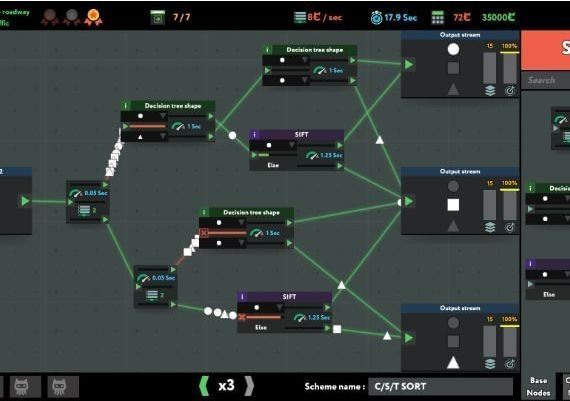Toggle the white square in the middle Output stream
570x401 pixels.
(x=453, y=205)
